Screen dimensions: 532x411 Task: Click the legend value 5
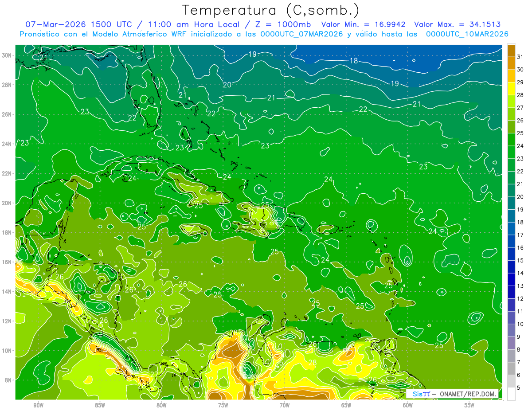tap(519, 388)
